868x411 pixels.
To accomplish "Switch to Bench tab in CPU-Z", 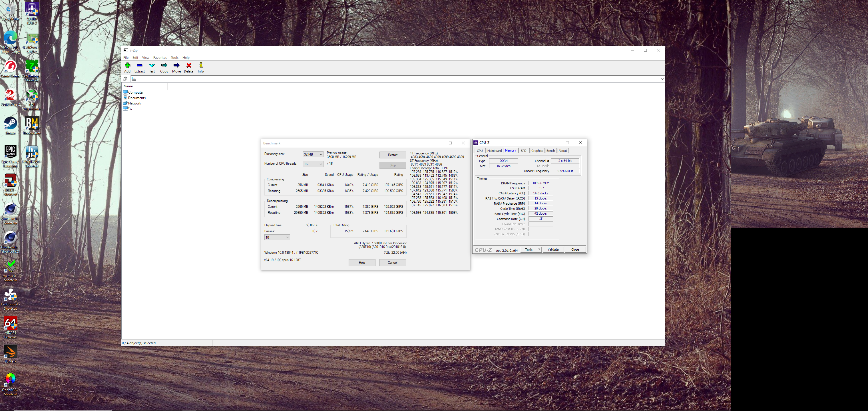I will pyautogui.click(x=550, y=151).
